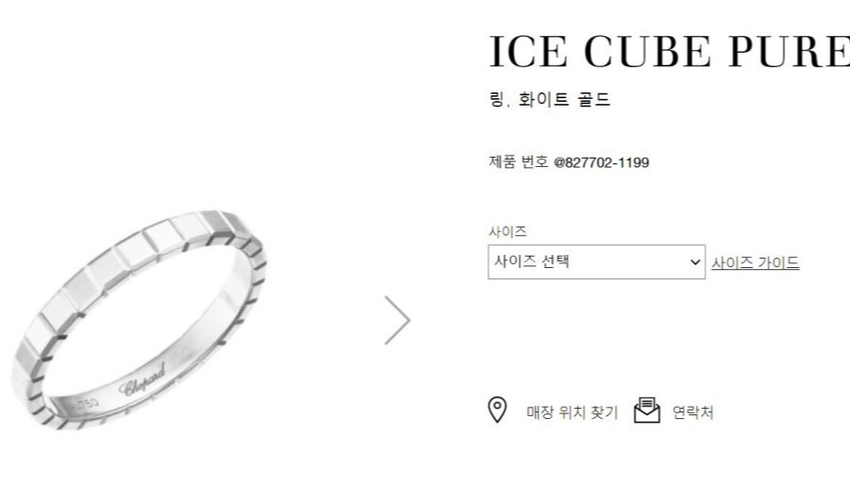The height and width of the screenshot is (504, 850).
Task: Click the Chopard engraving on the ring
Action: coord(142,380)
